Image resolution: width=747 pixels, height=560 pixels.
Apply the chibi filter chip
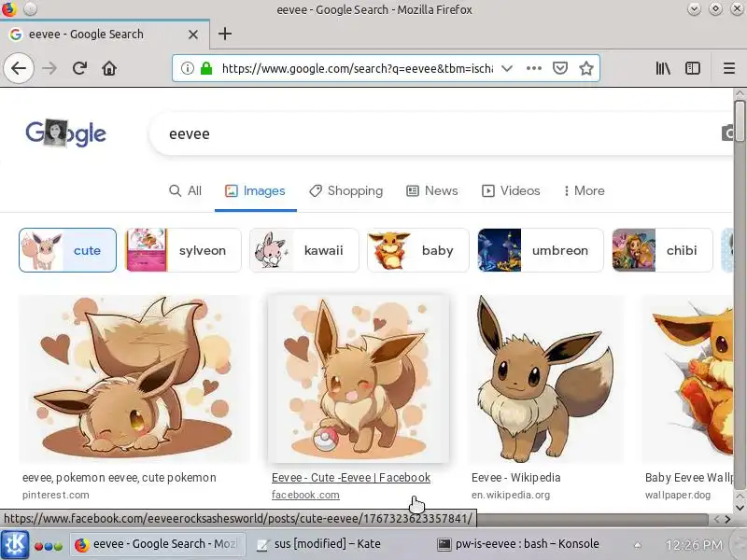pyautogui.click(x=663, y=250)
